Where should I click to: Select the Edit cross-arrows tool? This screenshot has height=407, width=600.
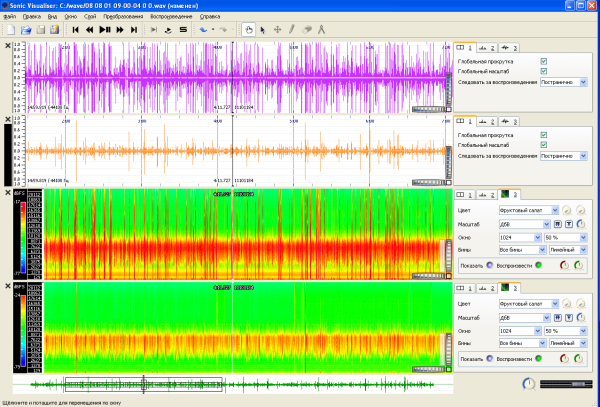click(x=277, y=29)
